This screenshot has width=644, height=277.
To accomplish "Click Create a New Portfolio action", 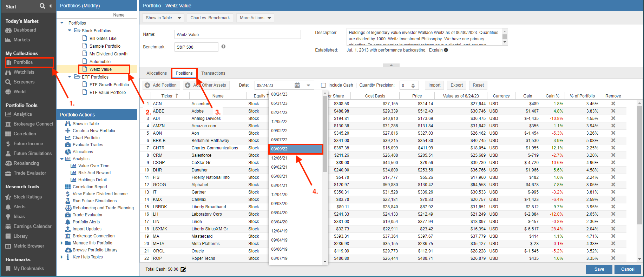I will pos(94,131).
